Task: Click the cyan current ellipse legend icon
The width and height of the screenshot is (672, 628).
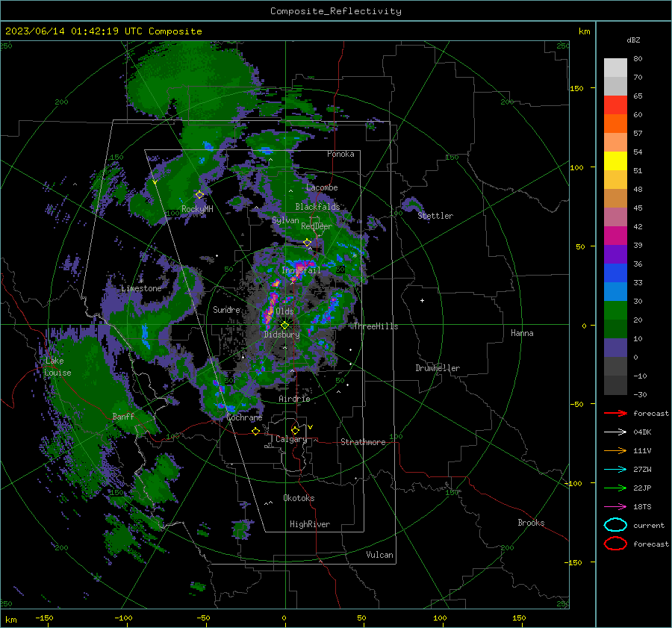Action: click(x=615, y=525)
